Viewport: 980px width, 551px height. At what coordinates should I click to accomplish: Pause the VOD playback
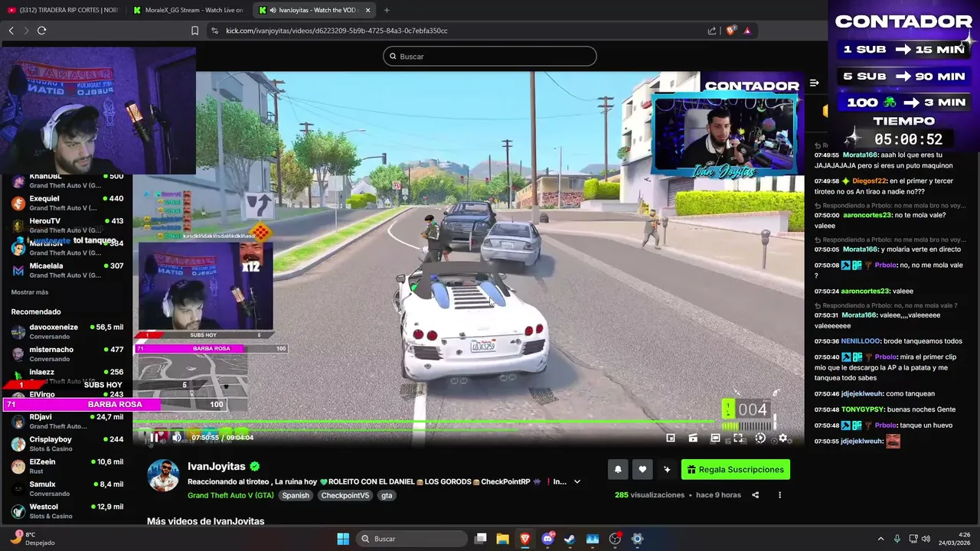(x=154, y=438)
